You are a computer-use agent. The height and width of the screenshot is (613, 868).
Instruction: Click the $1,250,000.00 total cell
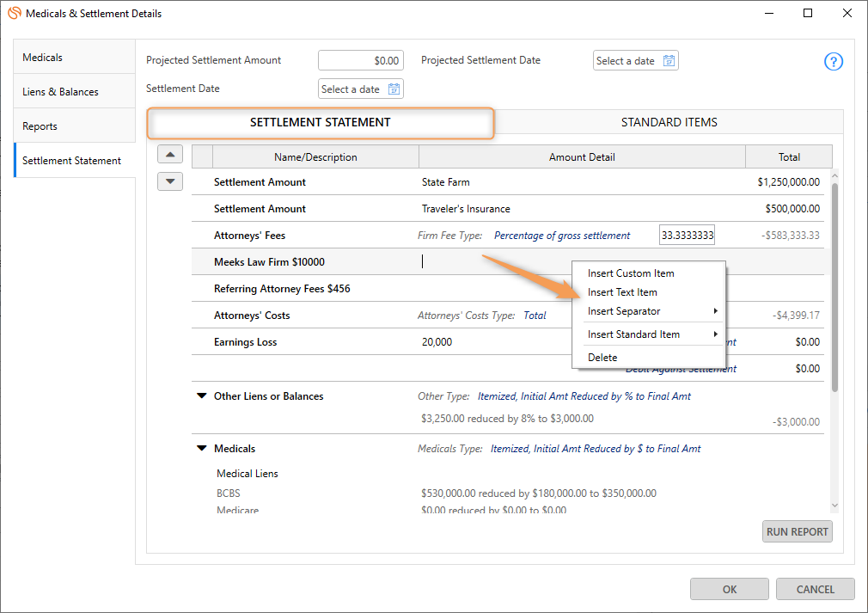(788, 181)
